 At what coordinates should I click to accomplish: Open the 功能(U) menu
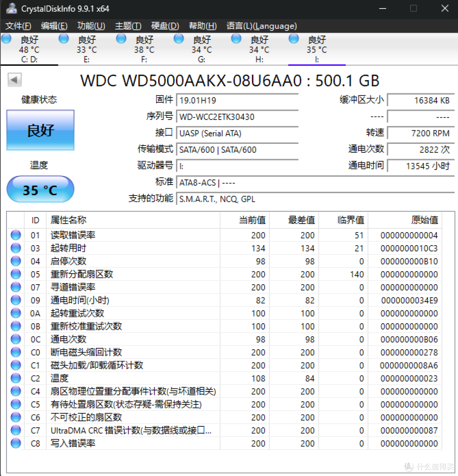91,26
